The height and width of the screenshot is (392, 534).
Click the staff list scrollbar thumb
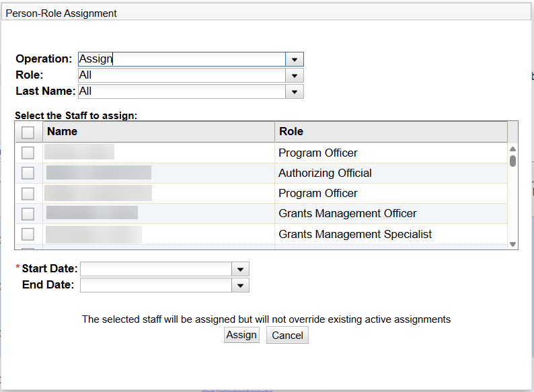tap(512, 161)
